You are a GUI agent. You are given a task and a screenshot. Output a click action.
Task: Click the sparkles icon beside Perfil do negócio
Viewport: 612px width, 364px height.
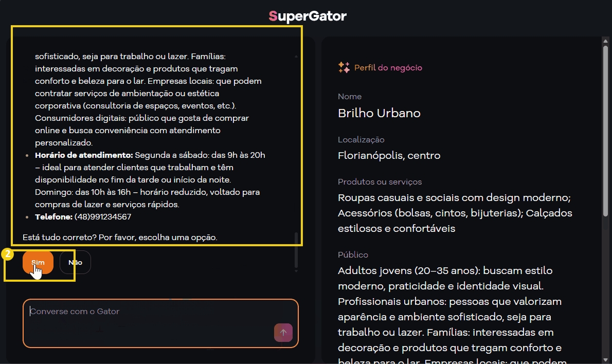[x=344, y=67]
